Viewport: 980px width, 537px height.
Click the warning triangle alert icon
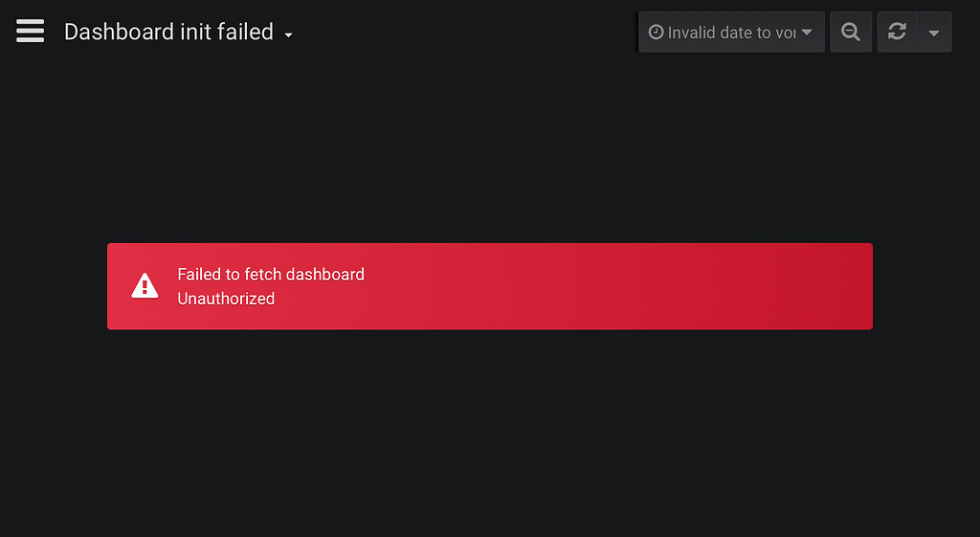click(145, 286)
